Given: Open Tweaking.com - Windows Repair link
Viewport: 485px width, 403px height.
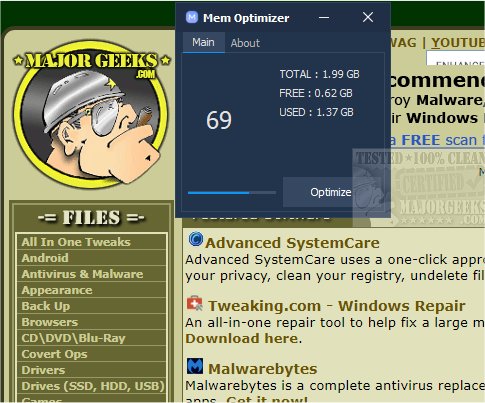Looking at the screenshot, I should pyautogui.click(x=337, y=306).
